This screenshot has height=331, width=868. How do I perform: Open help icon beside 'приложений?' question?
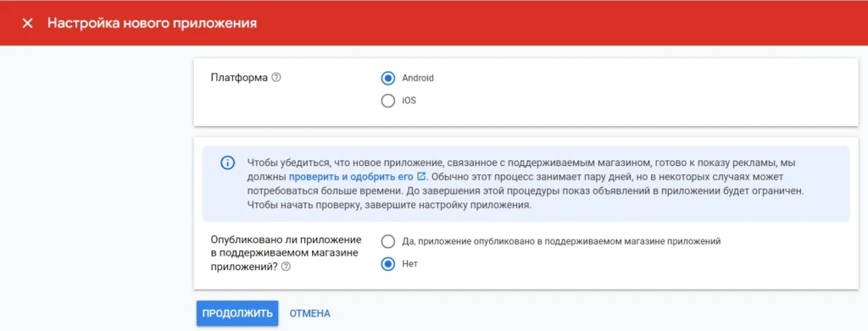tap(286, 267)
